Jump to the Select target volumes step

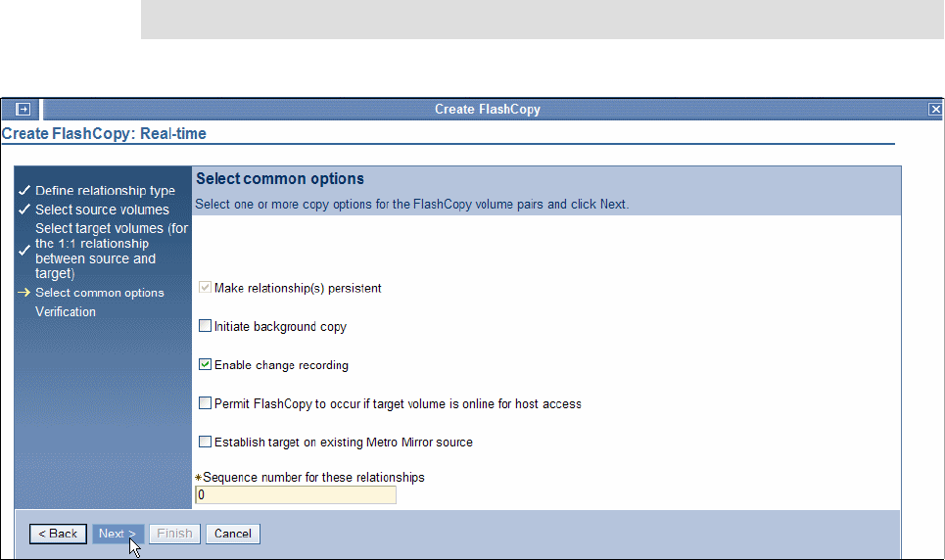click(x=111, y=251)
